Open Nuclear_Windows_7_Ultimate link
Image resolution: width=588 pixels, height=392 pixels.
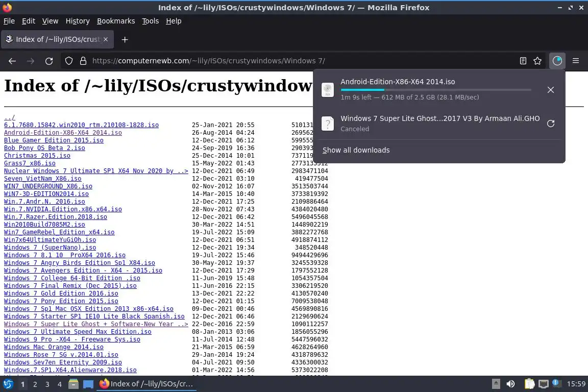pyautogui.click(x=96, y=170)
